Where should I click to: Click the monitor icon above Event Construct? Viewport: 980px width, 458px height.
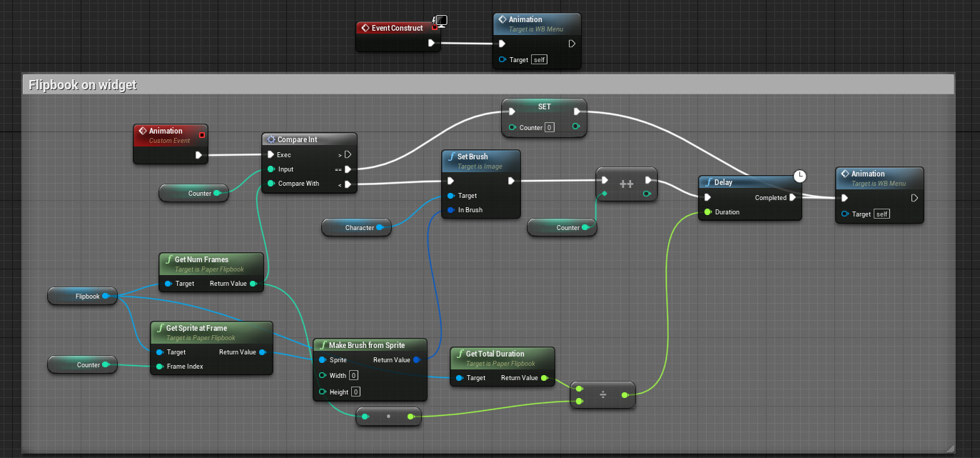pyautogui.click(x=441, y=21)
